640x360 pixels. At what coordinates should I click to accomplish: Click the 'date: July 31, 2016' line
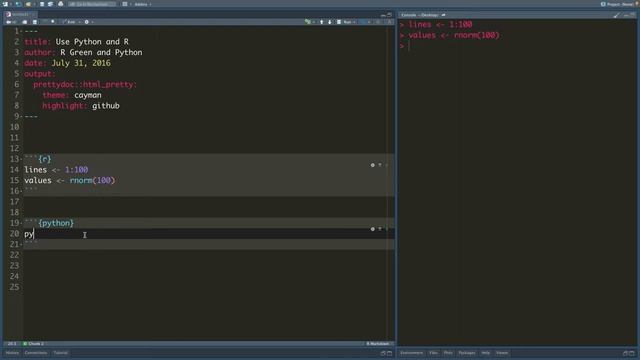coord(67,63)
